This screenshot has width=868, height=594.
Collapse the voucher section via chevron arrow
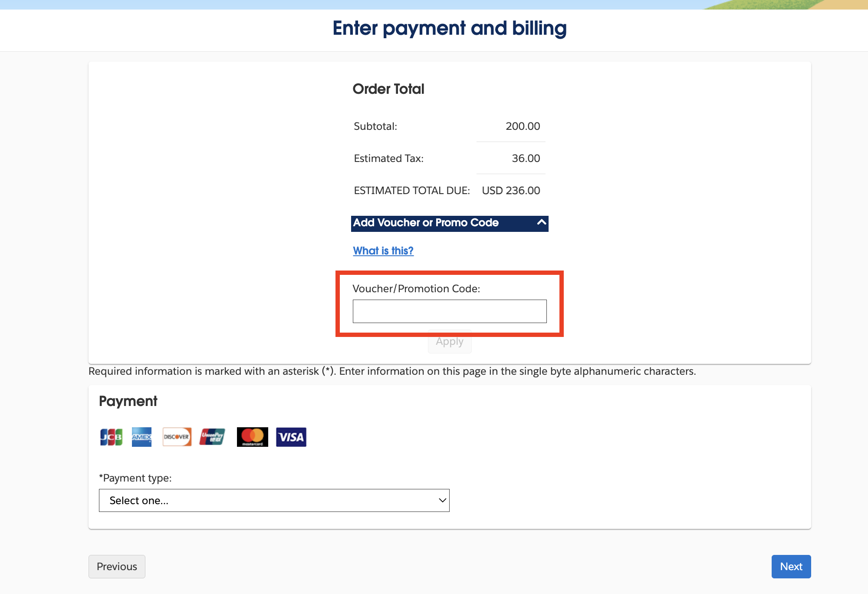tap(541, 222)
